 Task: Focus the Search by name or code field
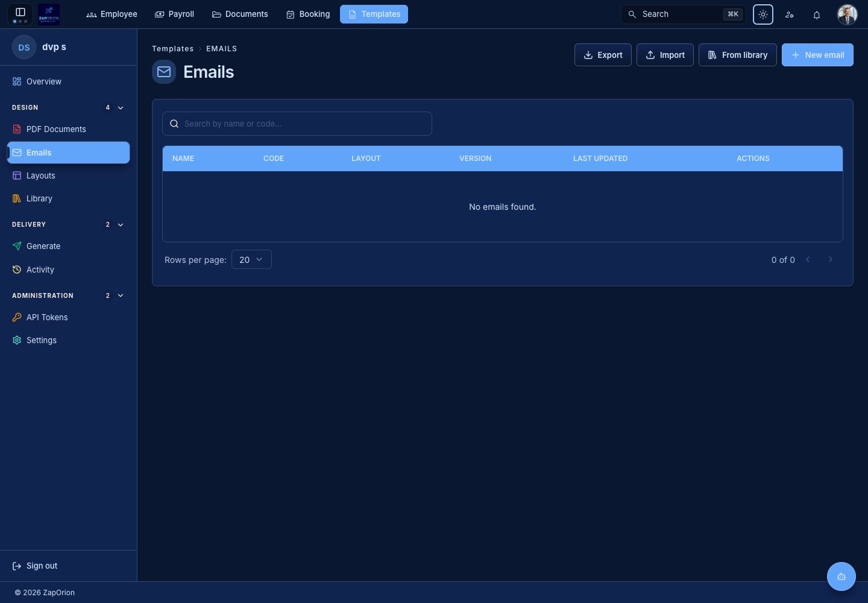point(297,124)
